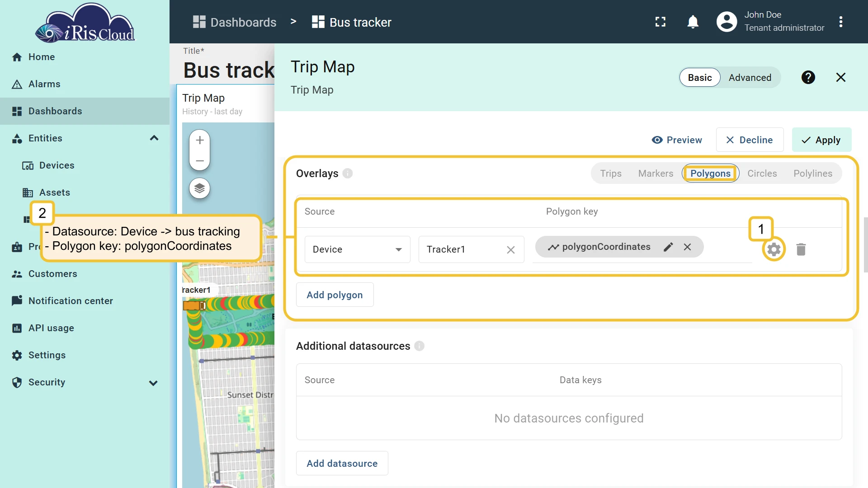Open widget help question mark
This screenshot has height=488, width=868.
click(x=808, y=77)
